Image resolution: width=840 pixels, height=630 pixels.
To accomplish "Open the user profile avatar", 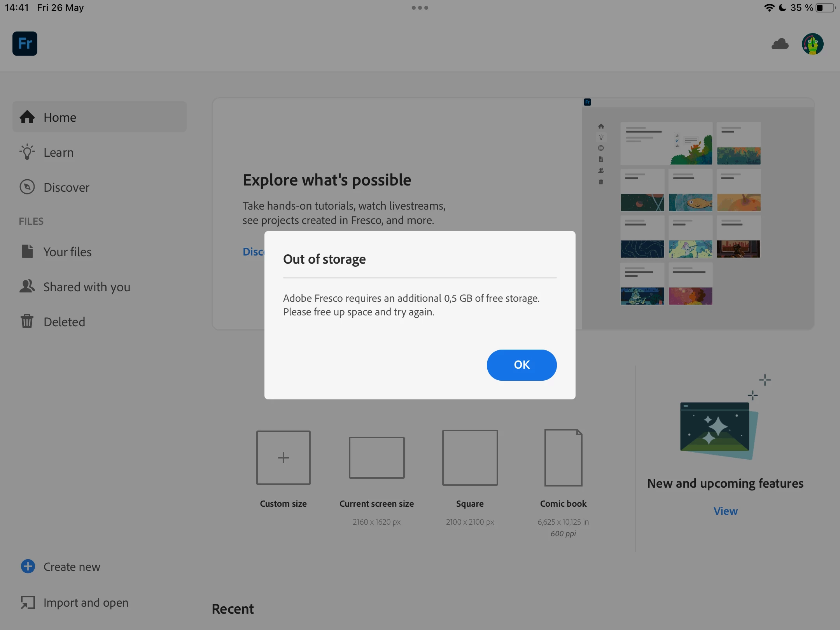I will coord(812,44).
